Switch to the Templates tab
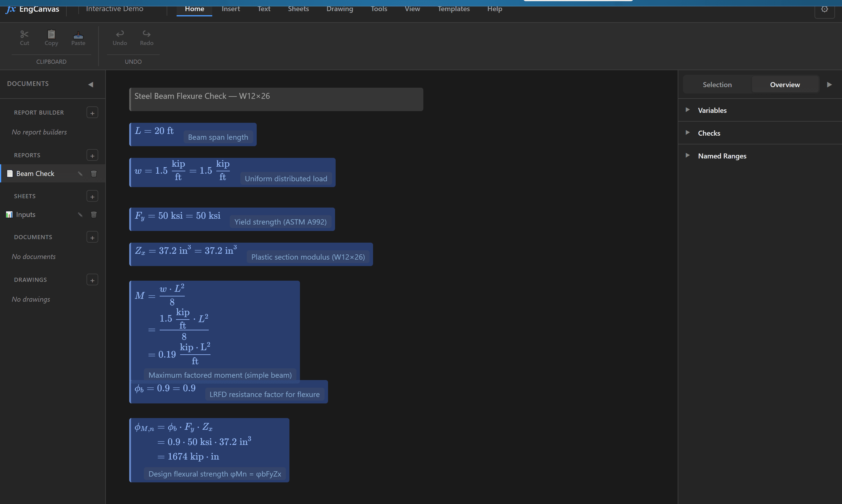Image resolution: width=842 pixels, height=504 pixels. click(453, 9)
